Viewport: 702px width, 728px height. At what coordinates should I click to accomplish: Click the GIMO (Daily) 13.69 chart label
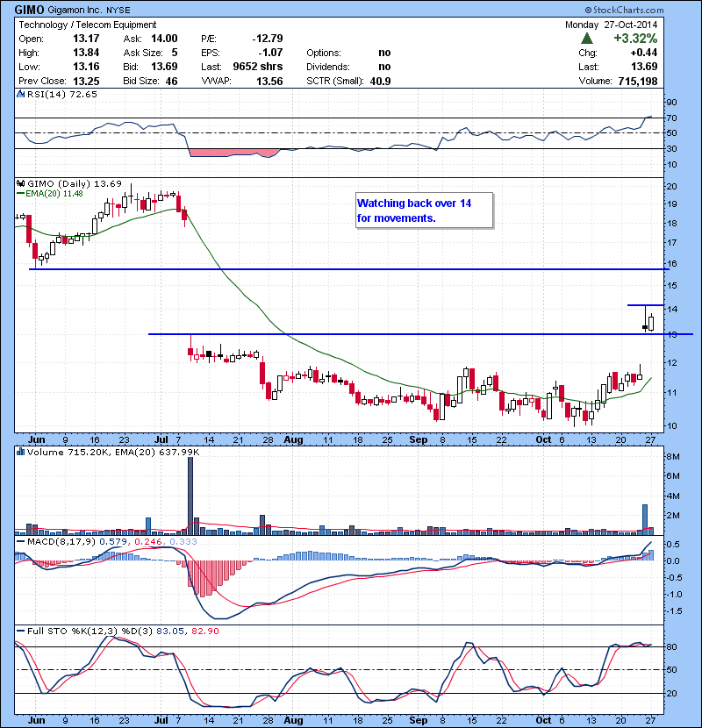pyautogui.click(x=75, y=184)
